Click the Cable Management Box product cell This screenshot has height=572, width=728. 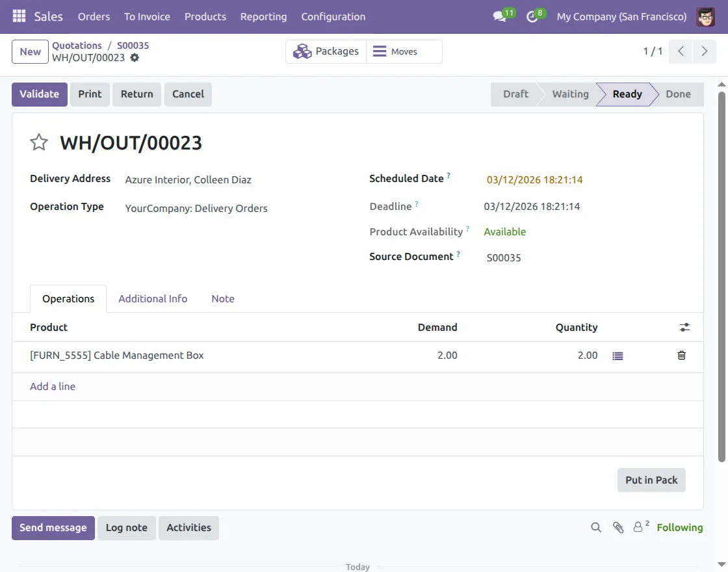(116, 355)
